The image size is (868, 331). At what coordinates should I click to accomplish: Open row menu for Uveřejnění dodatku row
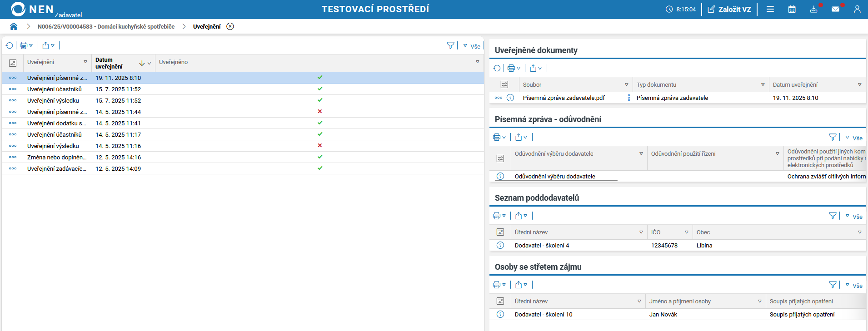[13, 123]
